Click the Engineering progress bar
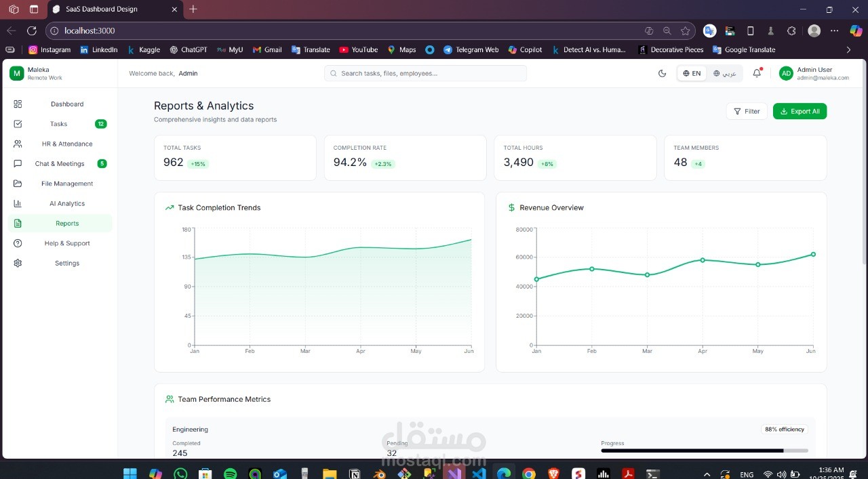Screen dimensions: 868x479 [x=705, y=451]
